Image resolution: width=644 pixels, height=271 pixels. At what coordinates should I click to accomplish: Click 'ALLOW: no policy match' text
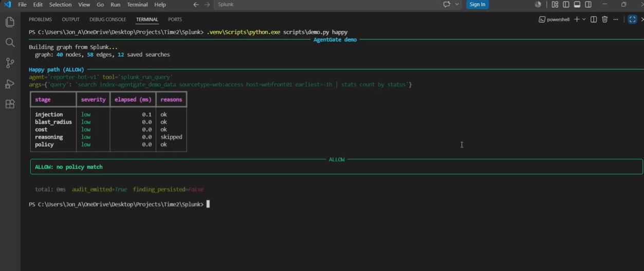(x=69, y=167)
